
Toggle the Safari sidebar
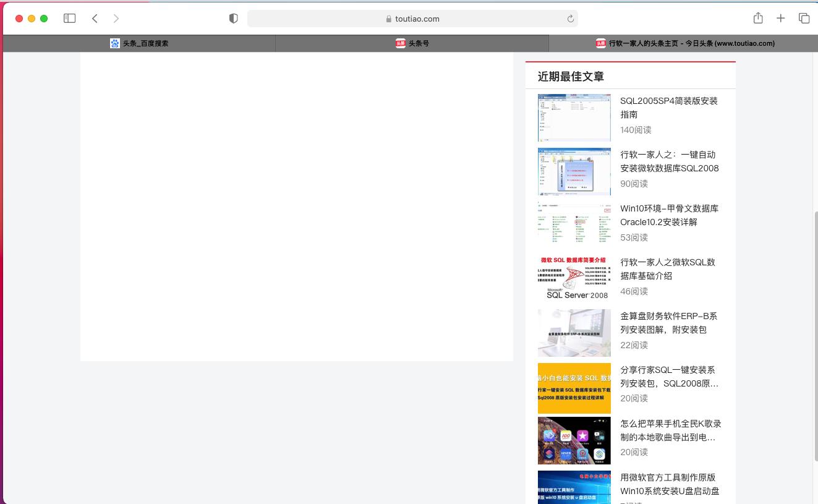(70, 19)
